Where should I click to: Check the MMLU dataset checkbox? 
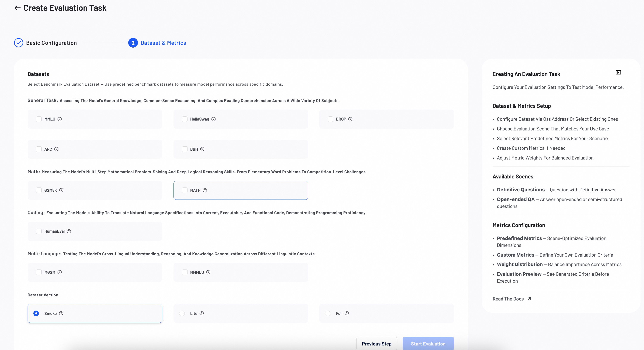pyautogui.click(x=39, y=119)
